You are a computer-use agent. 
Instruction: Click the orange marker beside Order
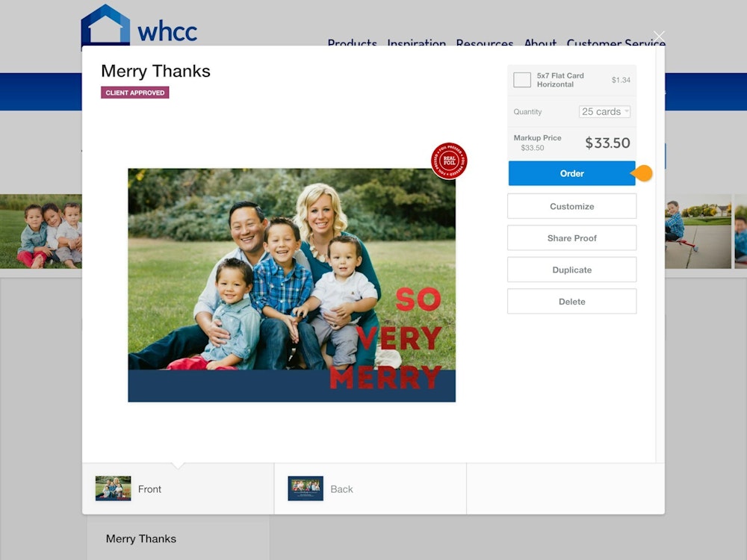click(x=642, y=173)
